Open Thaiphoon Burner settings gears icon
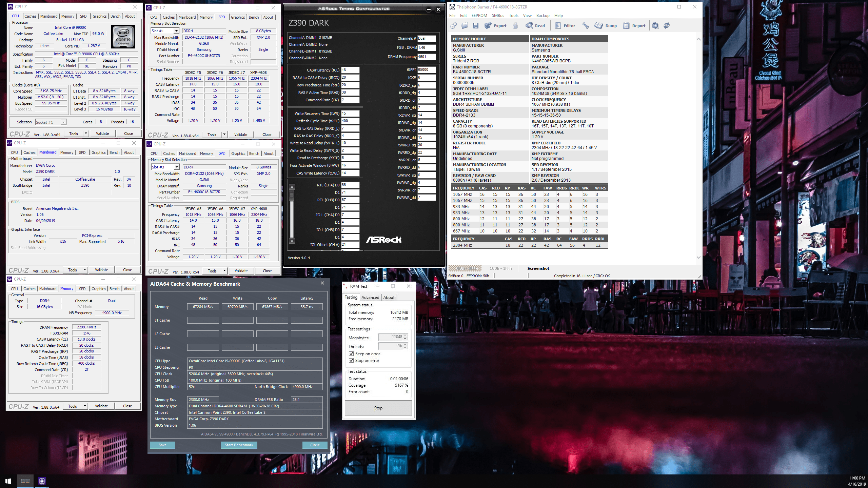This screenshot has width=868, height=488. tap(454, 25)
